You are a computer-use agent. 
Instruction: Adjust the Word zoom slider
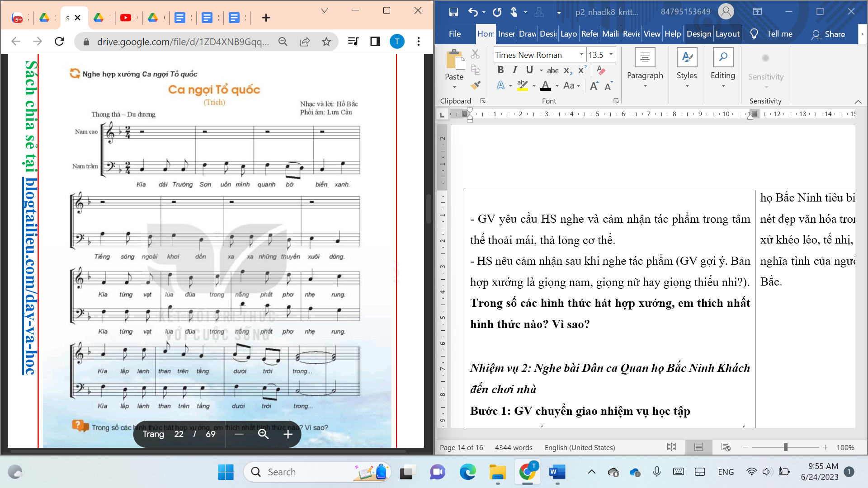tap(785, 447)
